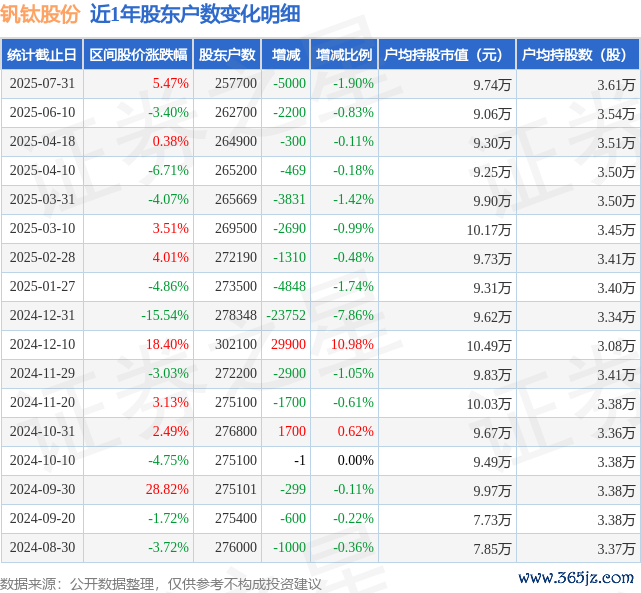Click the 近1年股东户数变化明细 heading
The image size is (641, 593).
coord(195,14)
